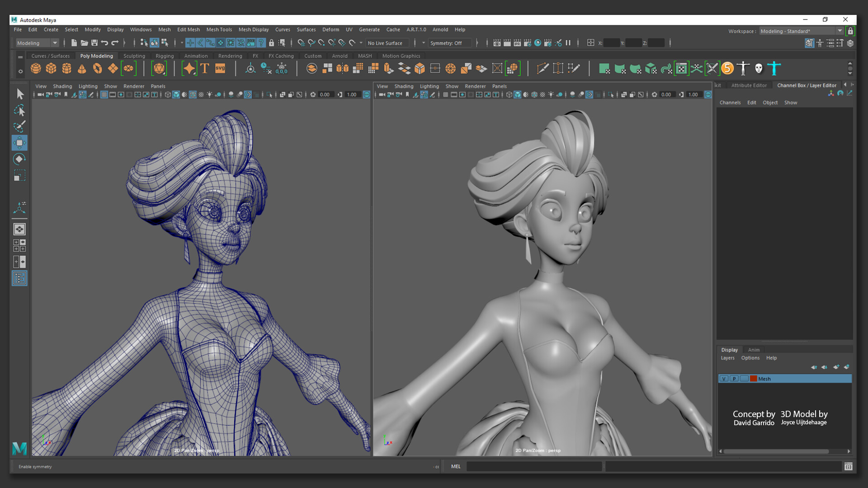Toggle playback P box of Mesh layer
The height and width of the screenshot is (488, 868).
(x=734, y=379)
